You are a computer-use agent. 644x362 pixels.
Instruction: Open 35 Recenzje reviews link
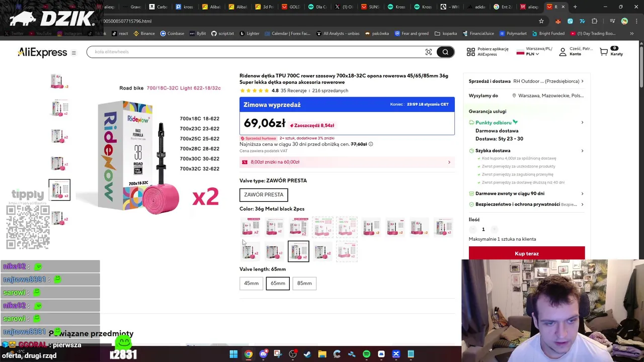click(293, 90)
